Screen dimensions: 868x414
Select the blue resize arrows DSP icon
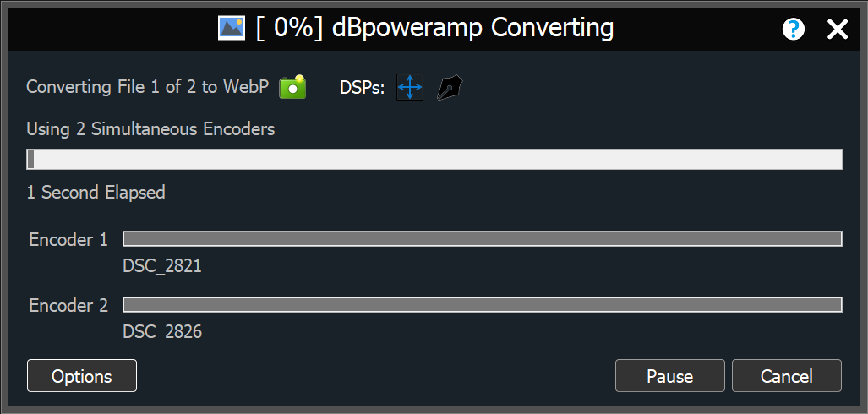(410, 87)
